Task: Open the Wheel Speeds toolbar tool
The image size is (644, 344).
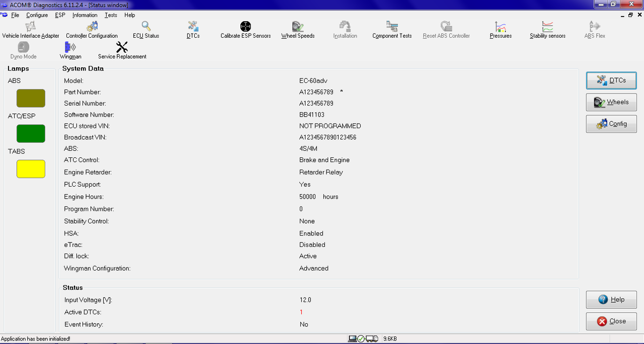Action: point(298,30)
